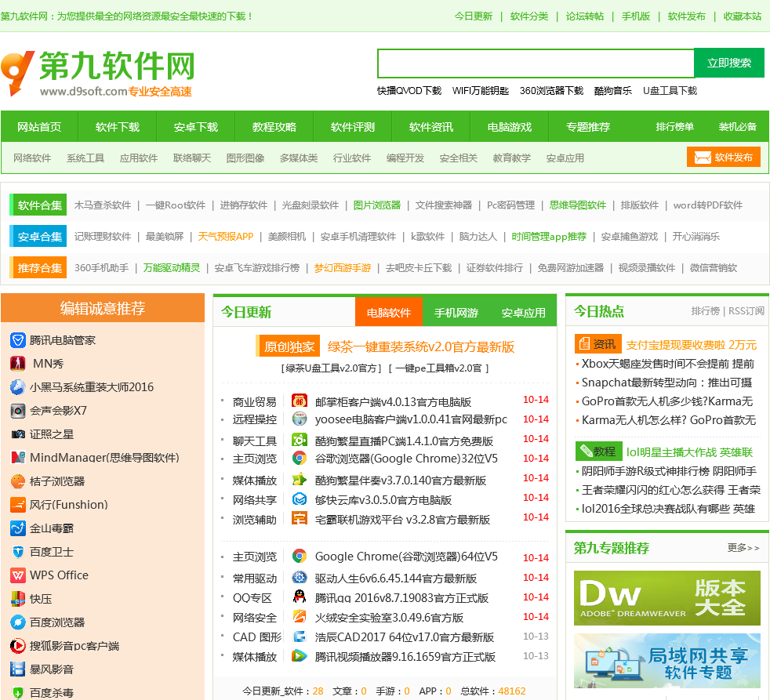Viewport: 770px width, 700px height.
Task: Click the 浩辰CAD2017 icon
Action: pos(299,637)
